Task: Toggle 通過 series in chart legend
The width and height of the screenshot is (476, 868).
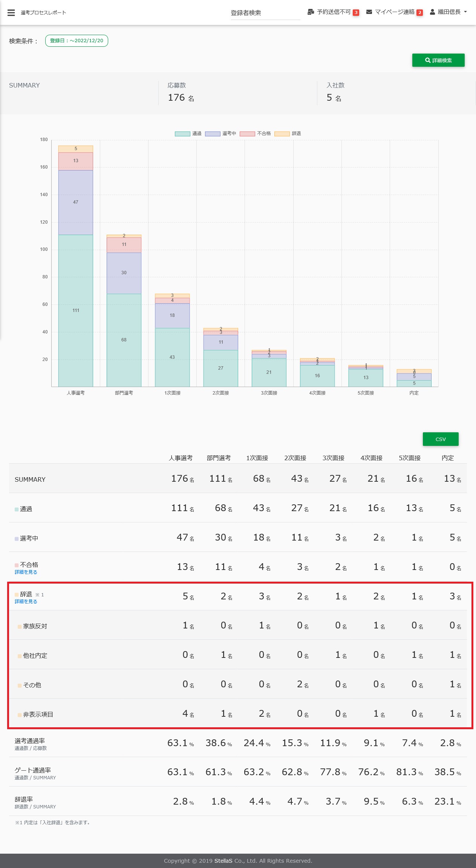Action: tap(182, 134)
